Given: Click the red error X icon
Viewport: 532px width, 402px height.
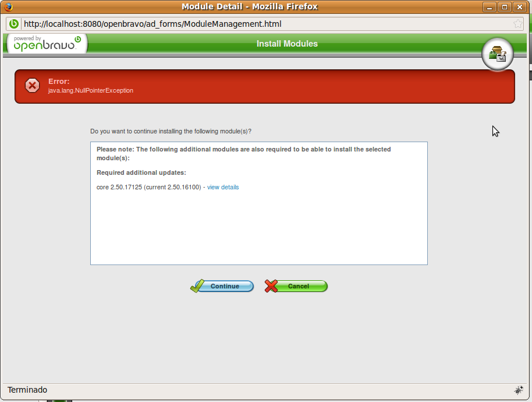Looking at the screenshot, I should point(32,86).
